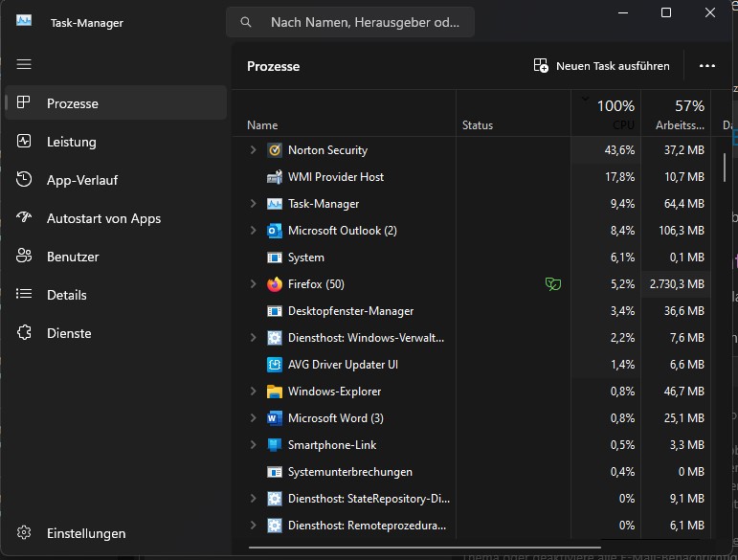
Task: Click the Windows-Explorer folder icon
Action: coord(275,392)
